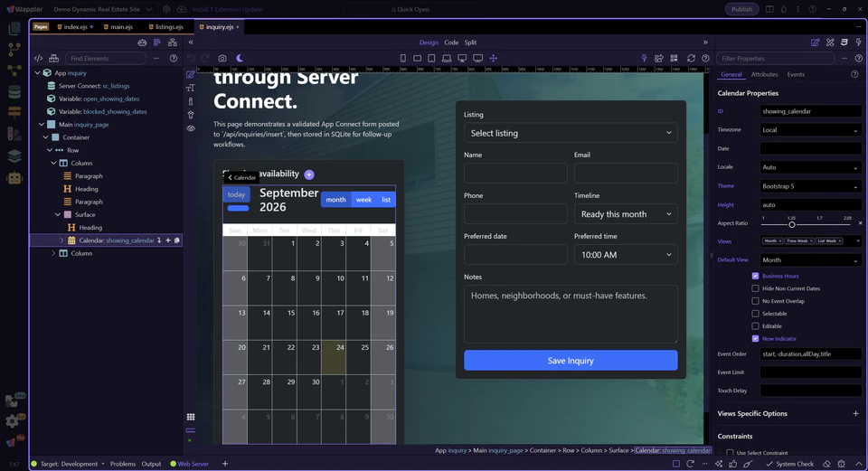Open the Default View dropdown showing Month
Image resolution: width=868 pixels, height=471 pixels.
point(810,260)
